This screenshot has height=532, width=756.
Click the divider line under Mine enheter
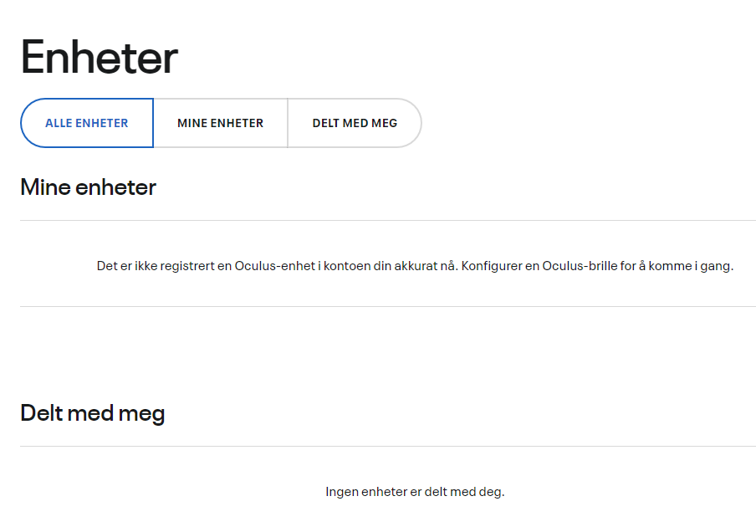388,221
